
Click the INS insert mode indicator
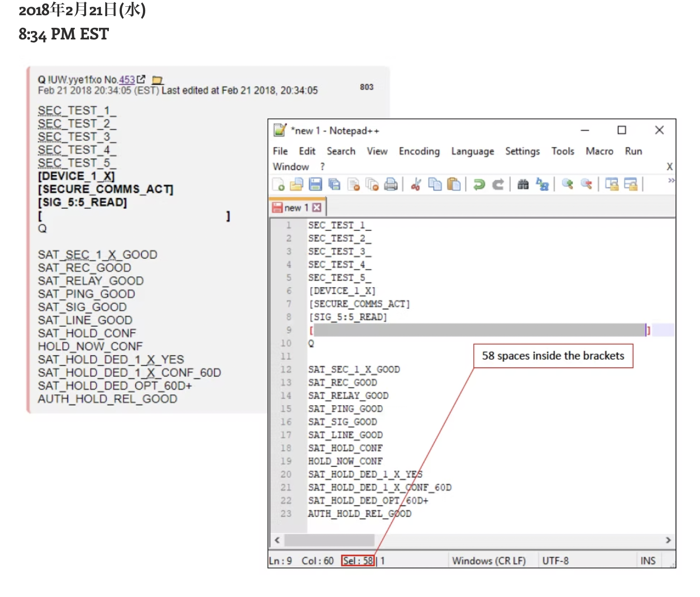click(648, 561)
